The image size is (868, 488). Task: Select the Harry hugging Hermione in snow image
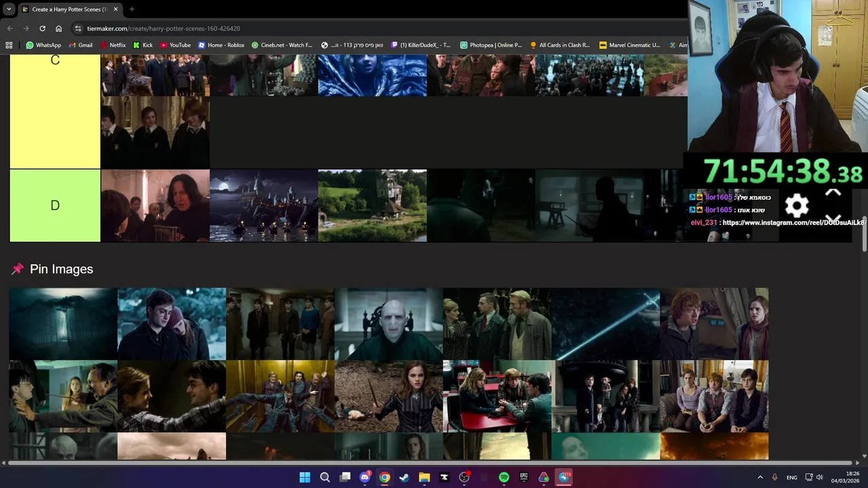[172, 324]
